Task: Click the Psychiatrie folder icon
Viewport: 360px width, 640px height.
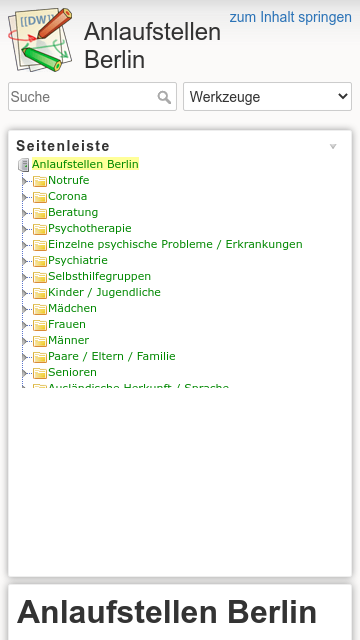Action: click(40, 261)
